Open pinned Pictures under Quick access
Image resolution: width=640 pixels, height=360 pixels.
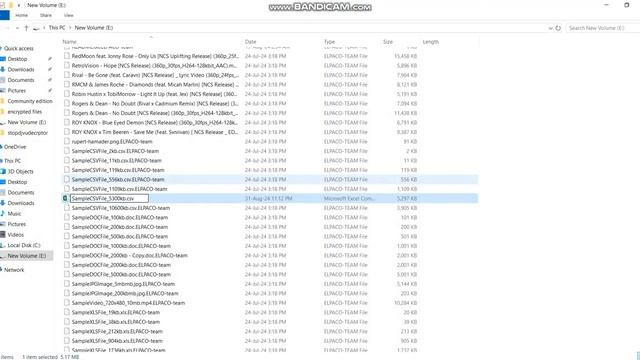coord(17,91)
